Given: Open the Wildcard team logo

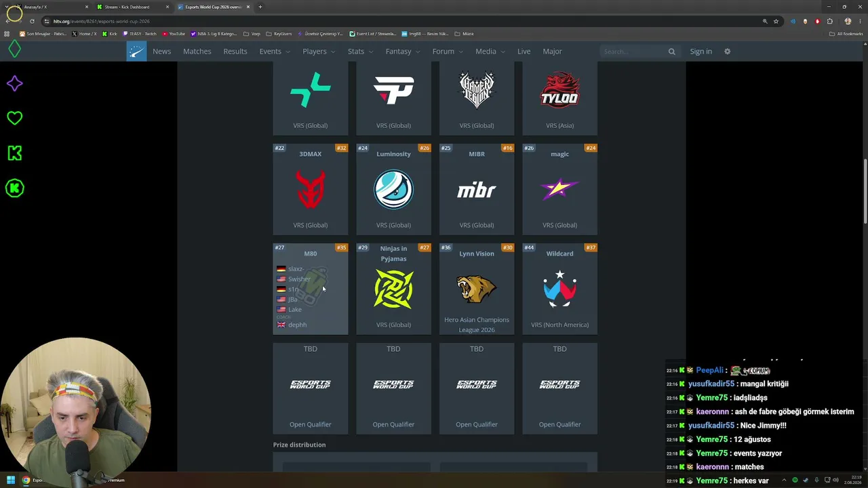Looking at the screenshot, I should [x=559, y=289].
